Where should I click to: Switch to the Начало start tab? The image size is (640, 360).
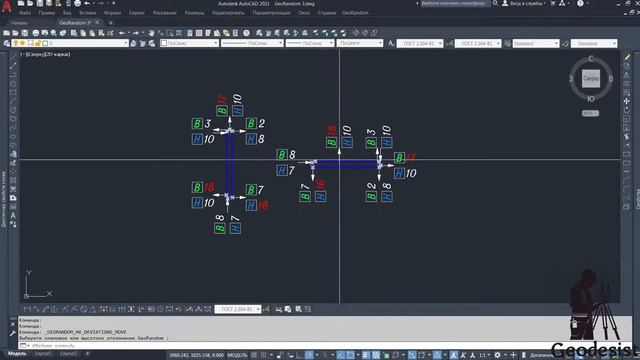pyautogui.click(x=20, y=23)
